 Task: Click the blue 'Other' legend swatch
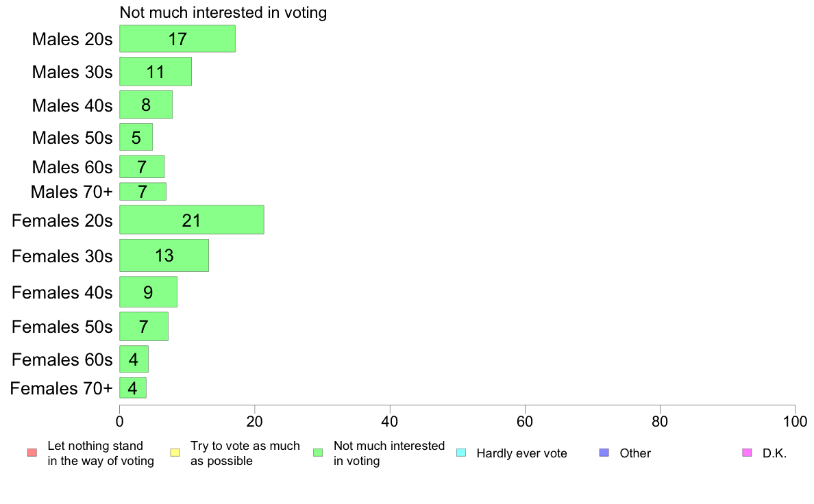(x=604, y=453)
